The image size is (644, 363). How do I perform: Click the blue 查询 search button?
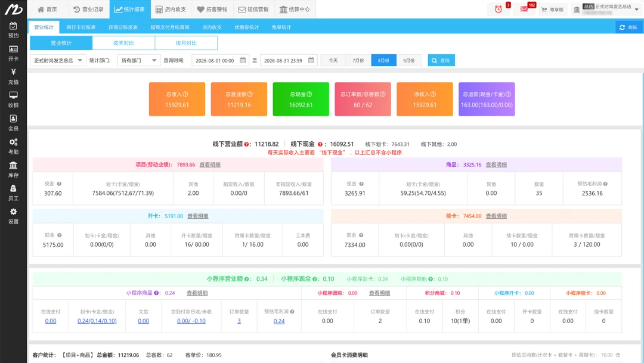(x=441, y=60)
